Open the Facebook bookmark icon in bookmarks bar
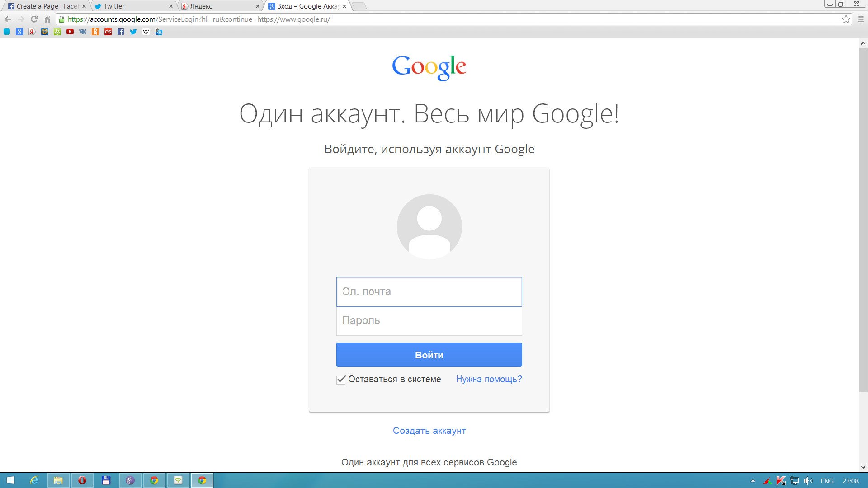868x488 pixels. (x=121, y=32)
